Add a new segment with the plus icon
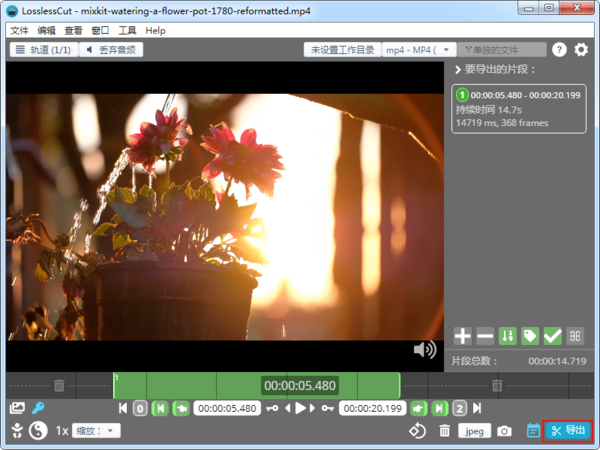600x450 pixels. point(463,336)
